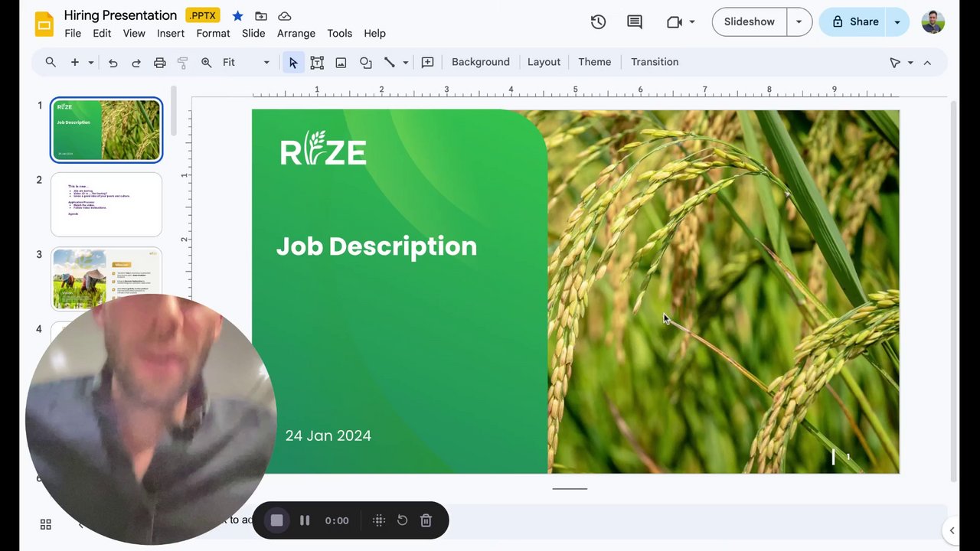Open version history clock icon

(598, 22)
